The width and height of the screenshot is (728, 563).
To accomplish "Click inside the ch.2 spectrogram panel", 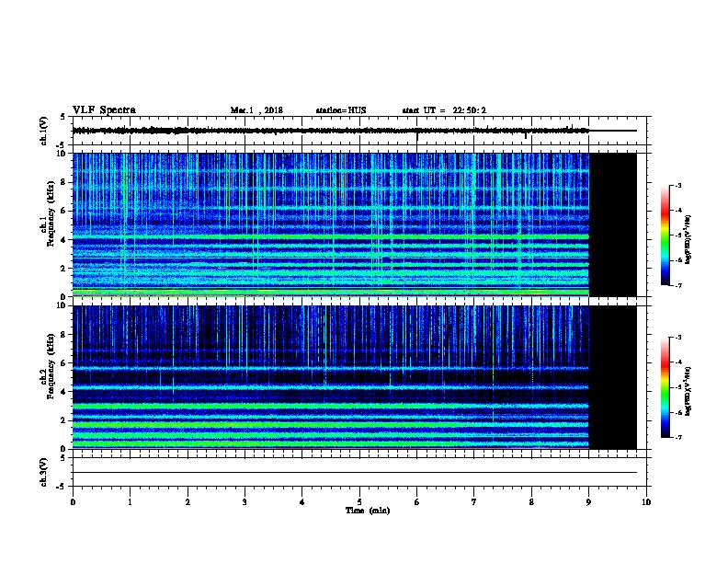I will [x=331, y=377].
